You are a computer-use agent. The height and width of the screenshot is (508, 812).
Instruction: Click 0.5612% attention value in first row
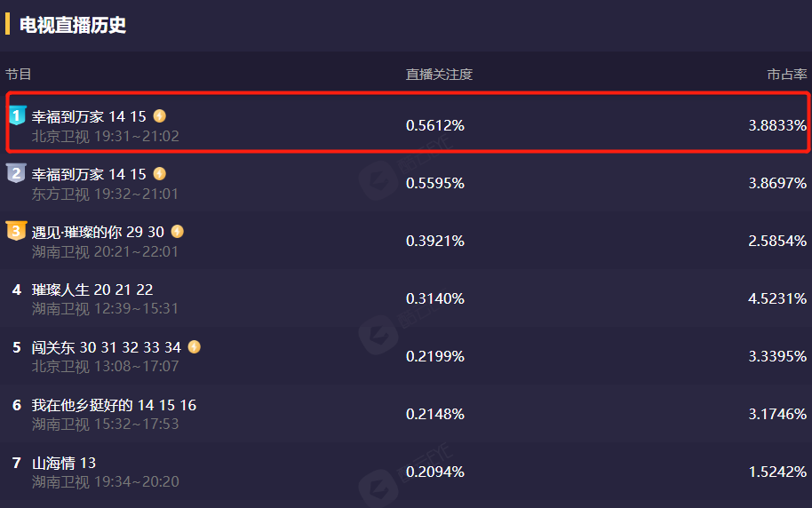coord(435,126)
